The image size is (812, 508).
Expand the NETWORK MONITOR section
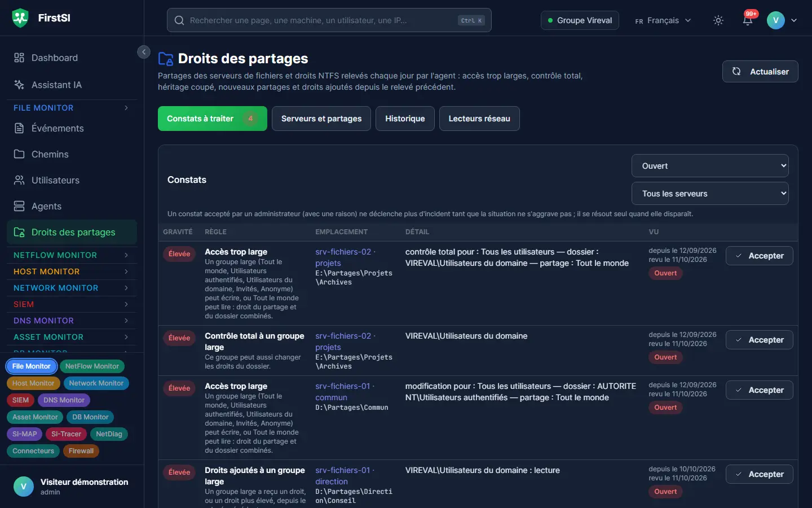(x=72, y=288)
